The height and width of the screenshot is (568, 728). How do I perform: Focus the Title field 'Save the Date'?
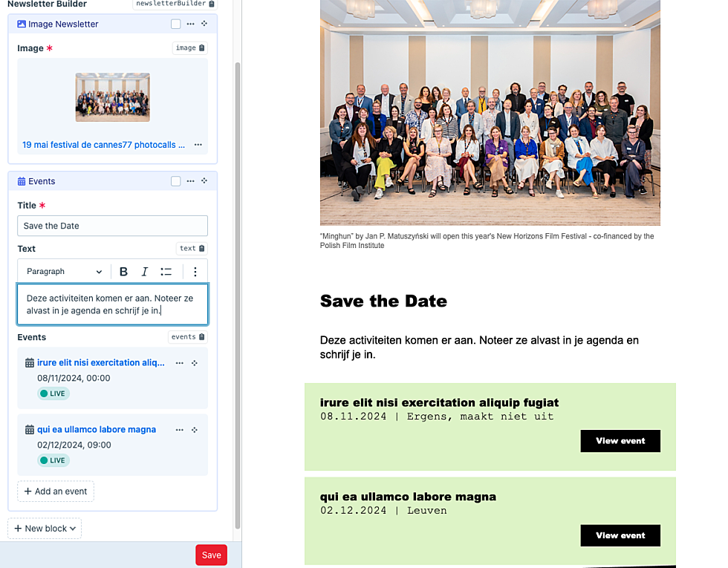[x=112, y=226]
